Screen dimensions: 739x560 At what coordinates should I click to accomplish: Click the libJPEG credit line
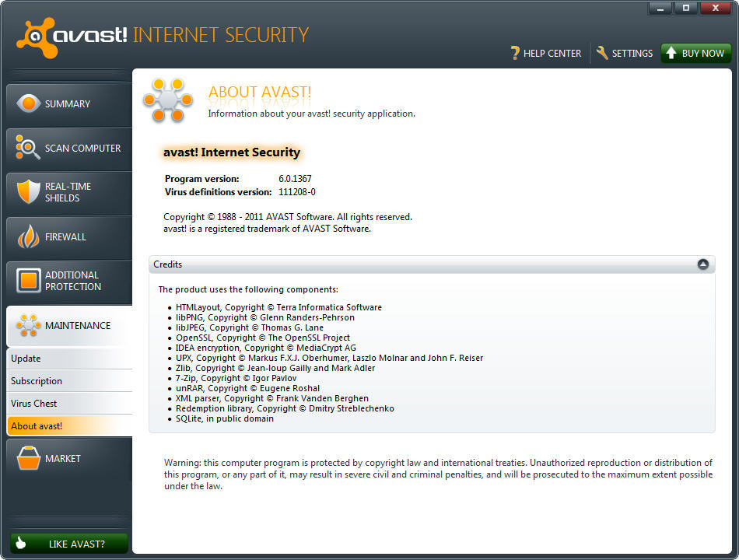[250, 327]
